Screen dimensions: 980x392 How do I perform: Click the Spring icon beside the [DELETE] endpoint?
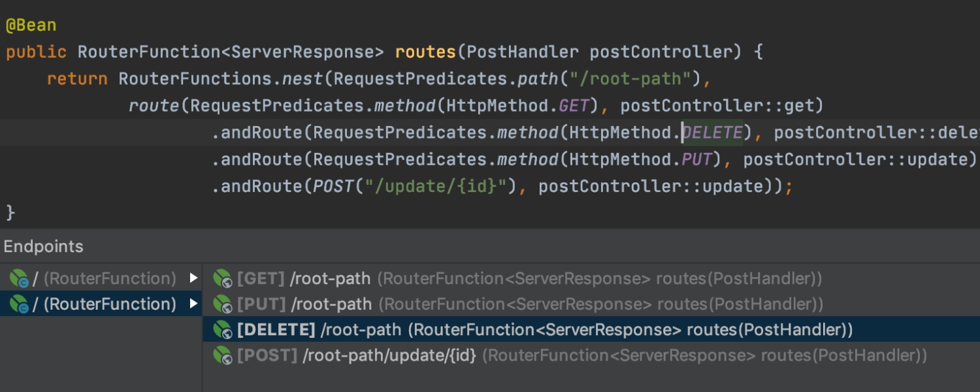tap(223, 330)
